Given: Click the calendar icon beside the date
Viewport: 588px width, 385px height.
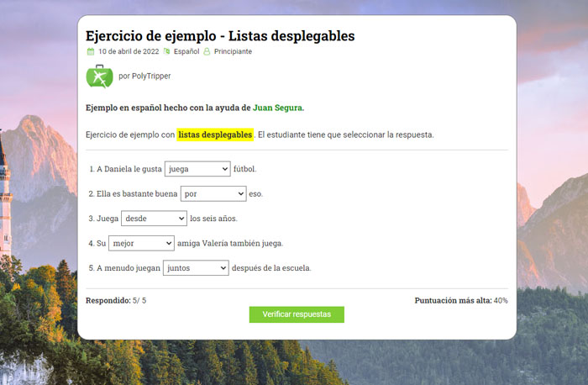Looking at the screenshot, I should pos(91,51).
